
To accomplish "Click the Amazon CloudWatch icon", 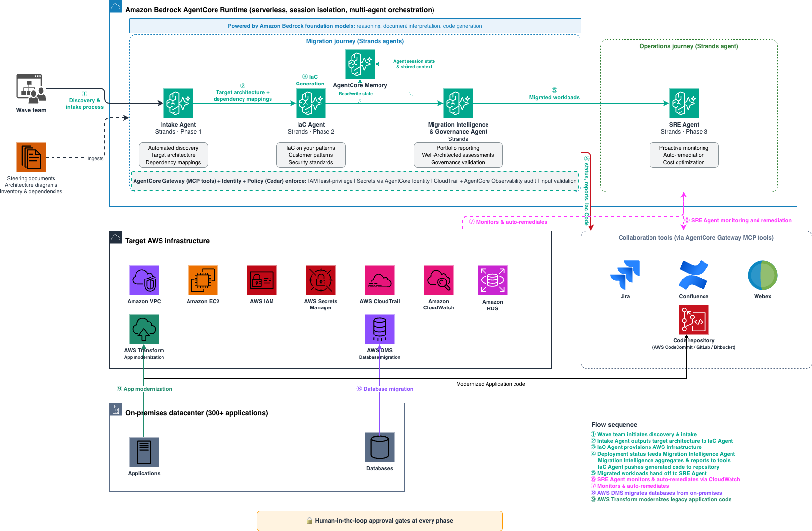I will [x=438, y=280].
